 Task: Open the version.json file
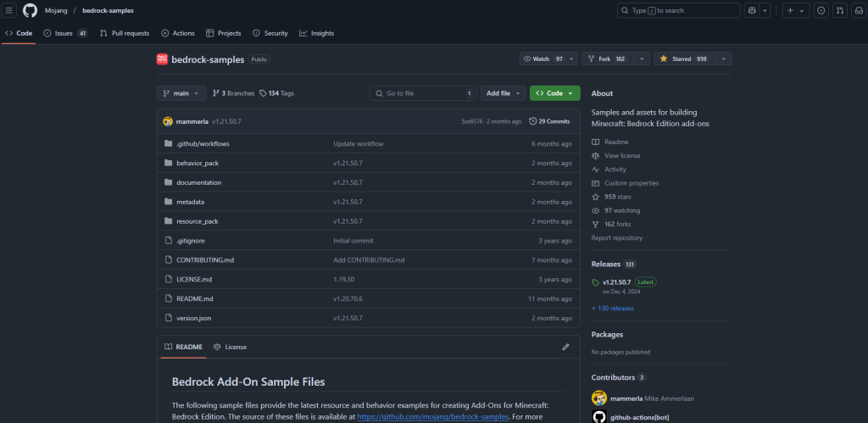tap(193, 318)
